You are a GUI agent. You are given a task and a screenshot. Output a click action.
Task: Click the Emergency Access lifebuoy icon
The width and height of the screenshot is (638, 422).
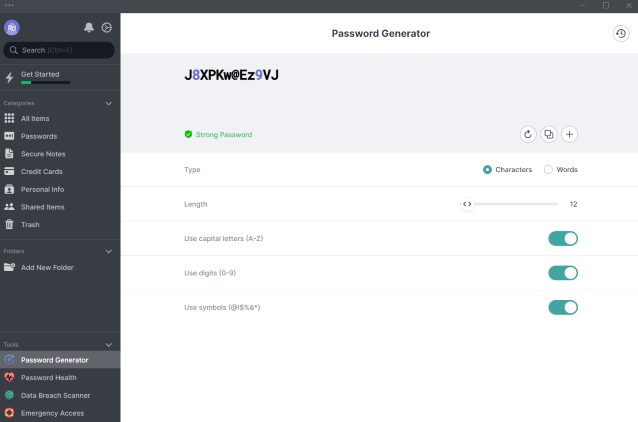coord(9,413)
